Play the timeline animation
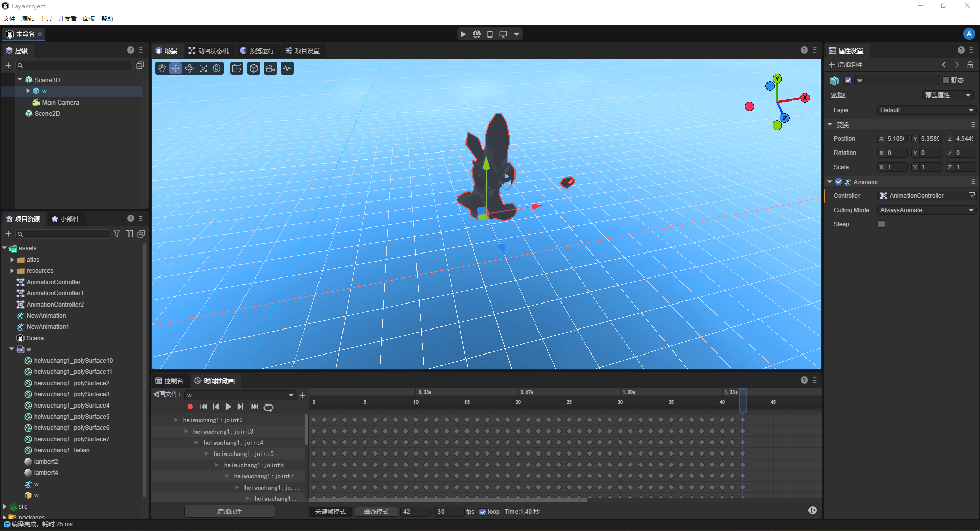980x531 pixels. 228,407
